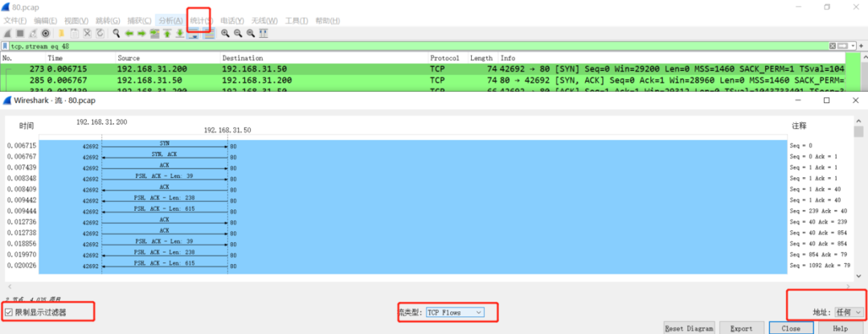Click the Reset Diagram button

[x=690, y=328]
